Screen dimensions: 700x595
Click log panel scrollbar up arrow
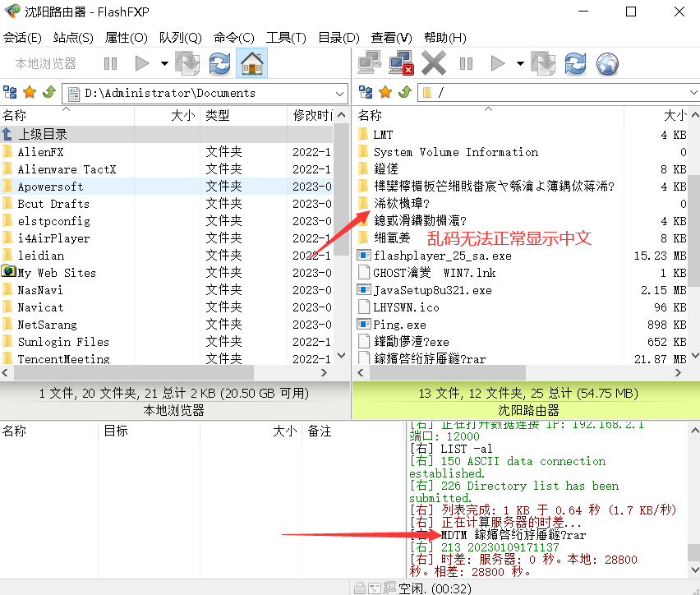point(694,431)
